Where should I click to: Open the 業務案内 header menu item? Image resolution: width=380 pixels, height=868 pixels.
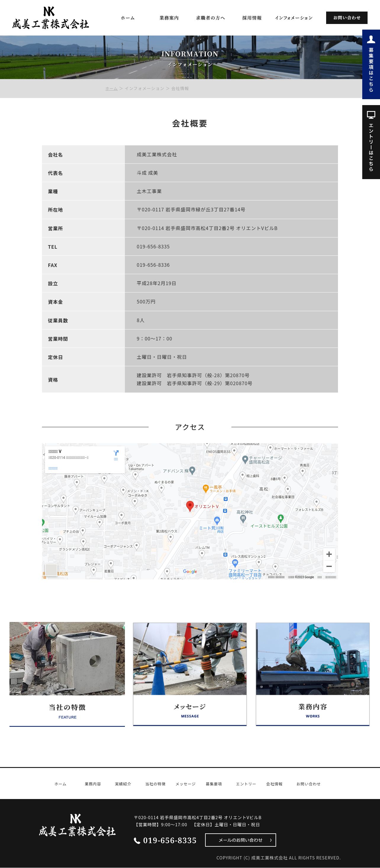tap(169, 18)
